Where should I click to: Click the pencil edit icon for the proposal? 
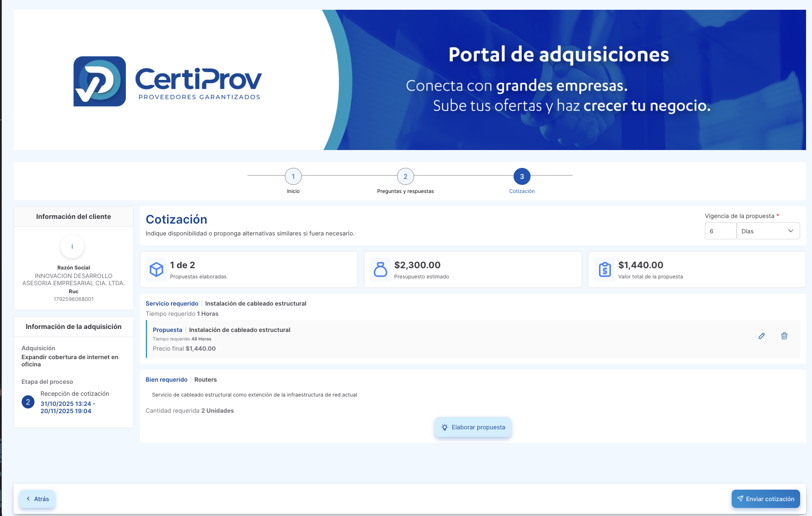[761, 336]
